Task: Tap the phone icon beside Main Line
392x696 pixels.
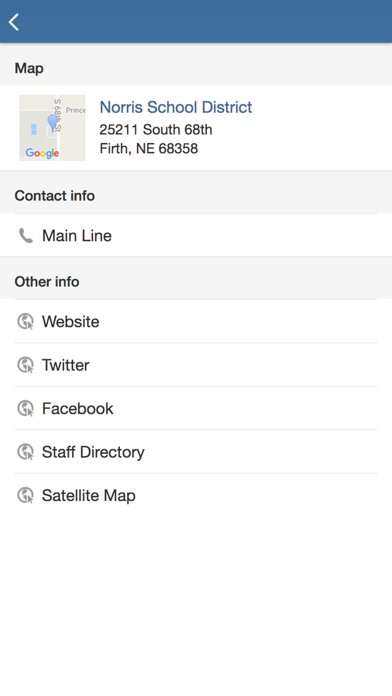Action: [x=26, y=236]
